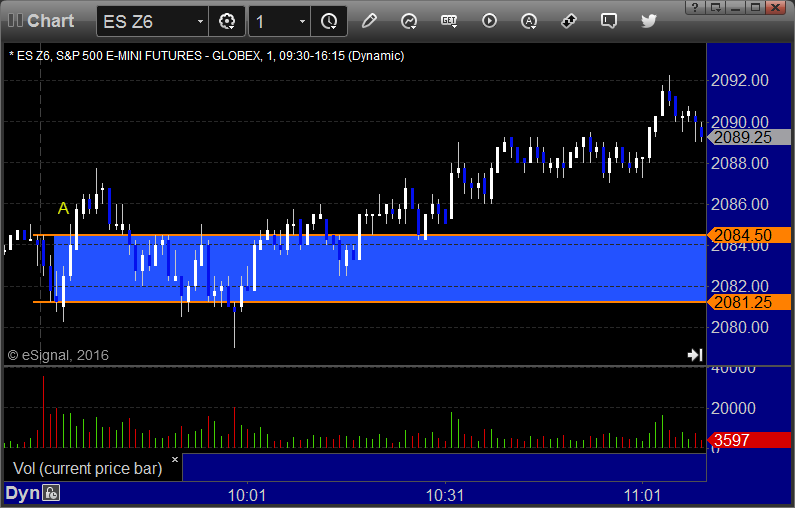This screenshot has width=795, height=508.
Task: Click the 11:01 time axis label
Action: 642,495
